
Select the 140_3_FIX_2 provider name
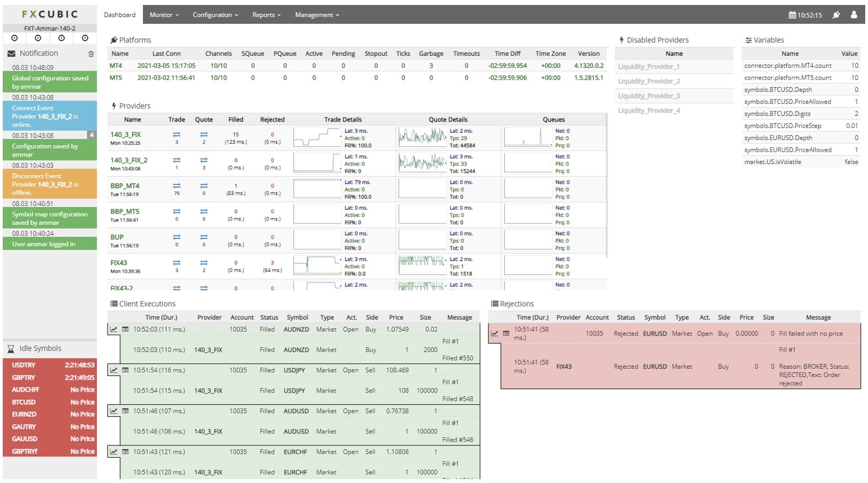tap(129, 160)
